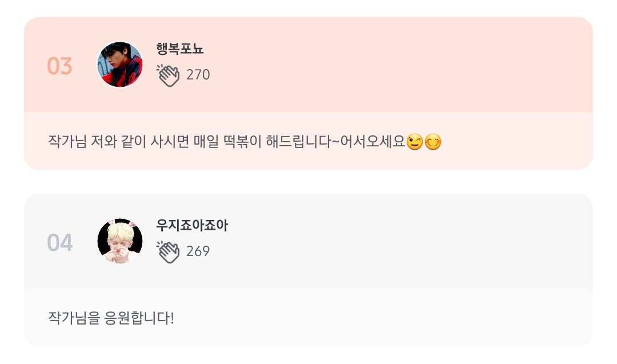Click the winking face emoji
This screenshot has height=364, width=617.
pyautogui.click(x=414, y=141)
